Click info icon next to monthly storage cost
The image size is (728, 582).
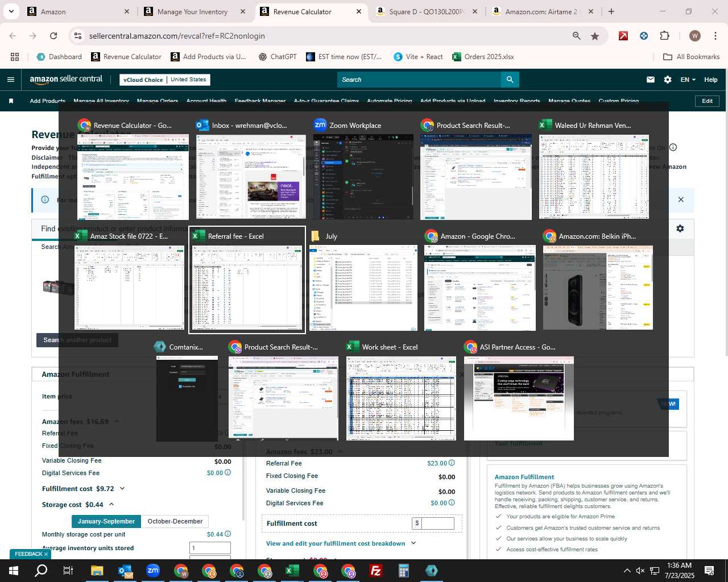tap(227, 534)
